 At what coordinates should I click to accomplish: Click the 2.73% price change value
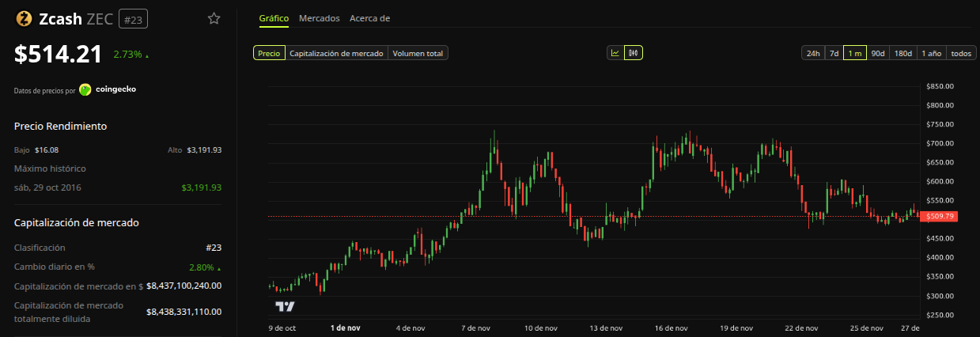(127, 55)
